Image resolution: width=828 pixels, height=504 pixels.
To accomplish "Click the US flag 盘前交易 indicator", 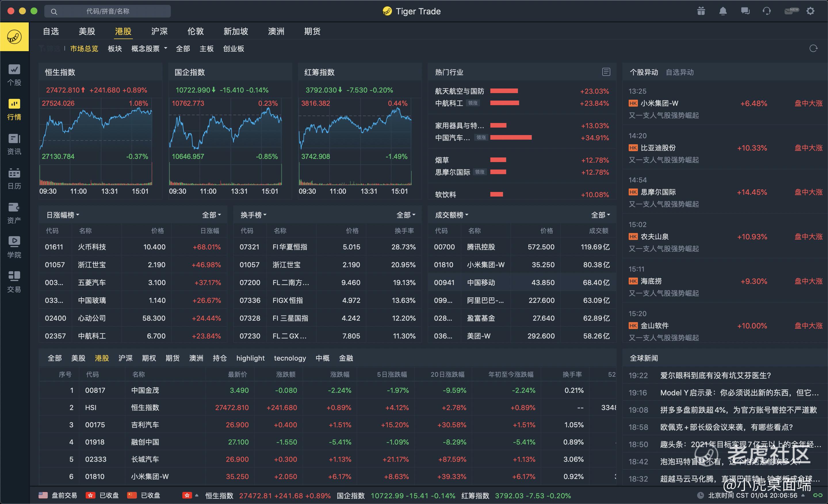I will (58, 495).
